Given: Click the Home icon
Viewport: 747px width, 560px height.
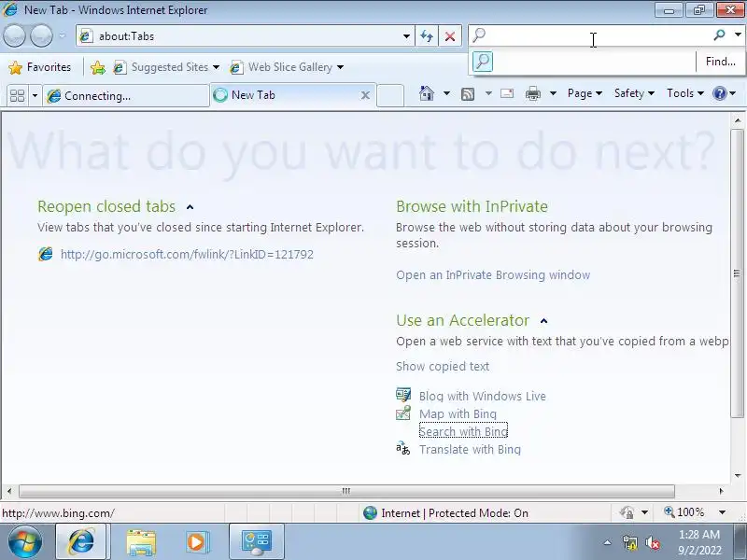Looking at the screenshot, I should click(x=427, y=93).
